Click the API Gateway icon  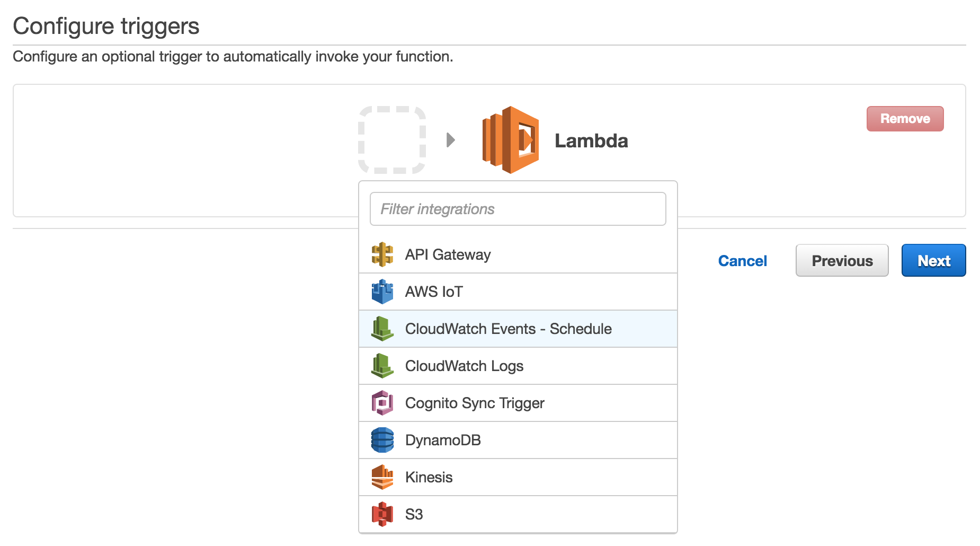(382, 255)
